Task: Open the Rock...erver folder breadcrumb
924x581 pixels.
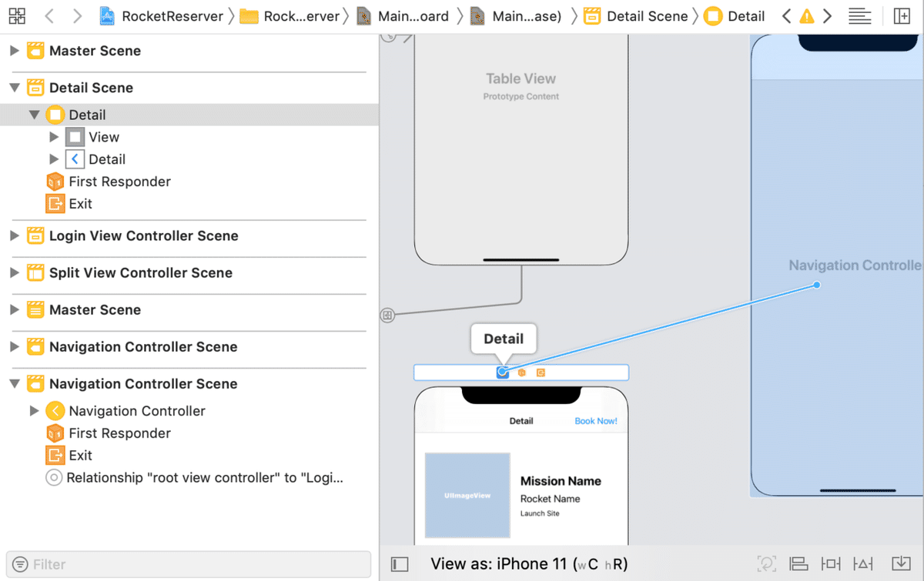Action: 290,16
